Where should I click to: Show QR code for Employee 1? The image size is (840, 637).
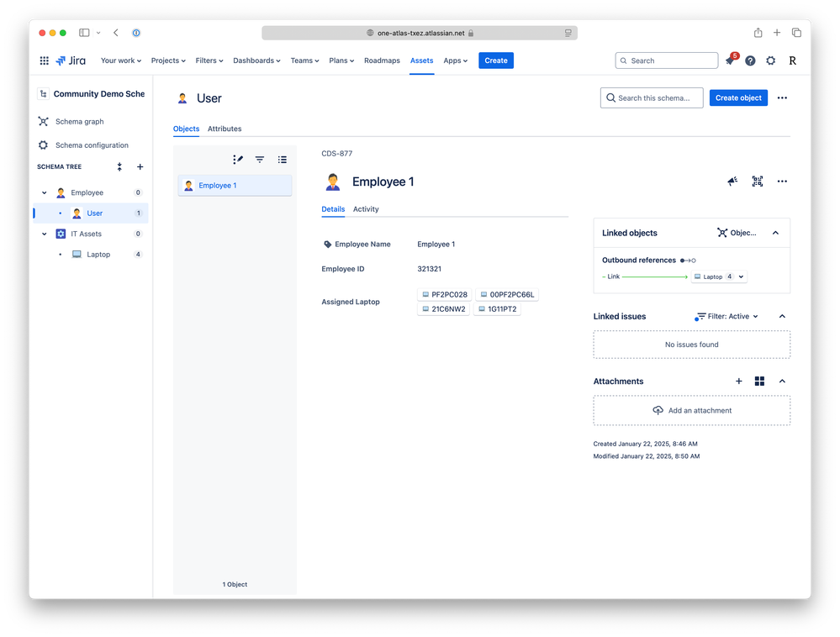757,182
